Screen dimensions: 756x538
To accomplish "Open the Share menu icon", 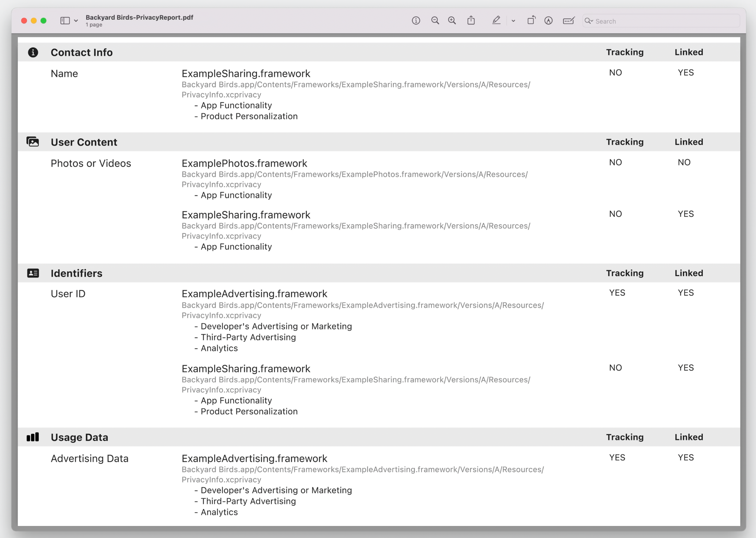I will (x=471, y=21).
